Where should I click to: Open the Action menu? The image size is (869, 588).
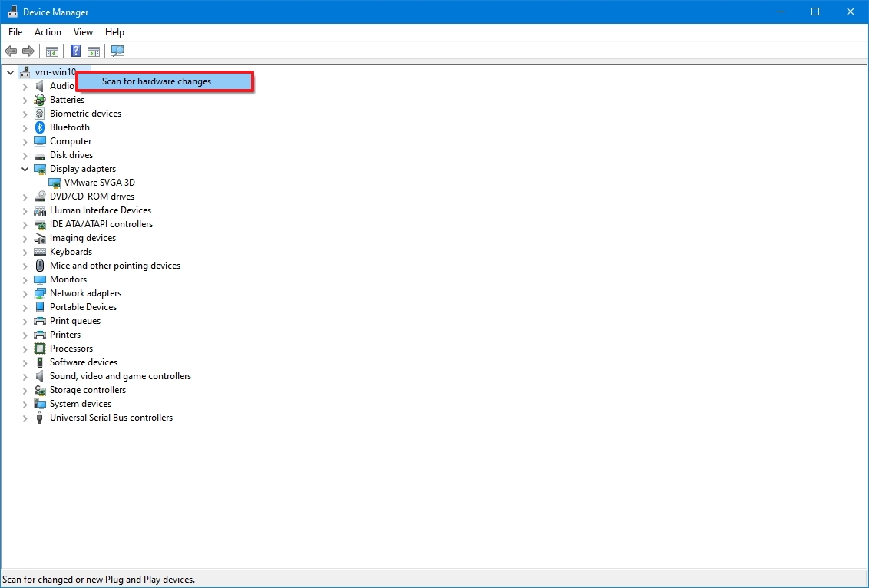48,32
